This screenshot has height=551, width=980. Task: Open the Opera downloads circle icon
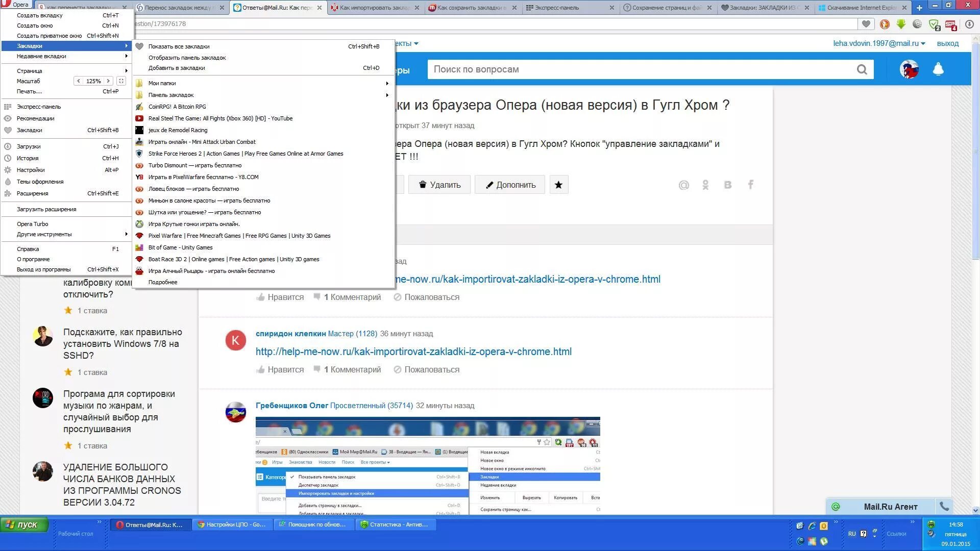click(969, 24)
